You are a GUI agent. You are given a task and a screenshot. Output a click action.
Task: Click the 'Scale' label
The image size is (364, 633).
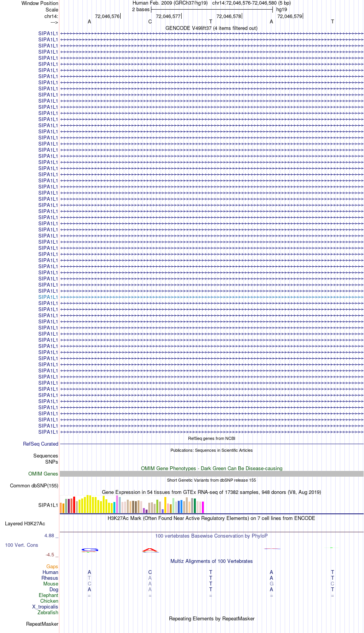52,10
